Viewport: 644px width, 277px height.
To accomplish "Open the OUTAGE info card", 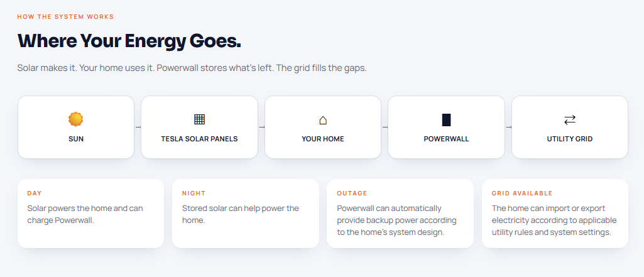I will coord(400,214).
